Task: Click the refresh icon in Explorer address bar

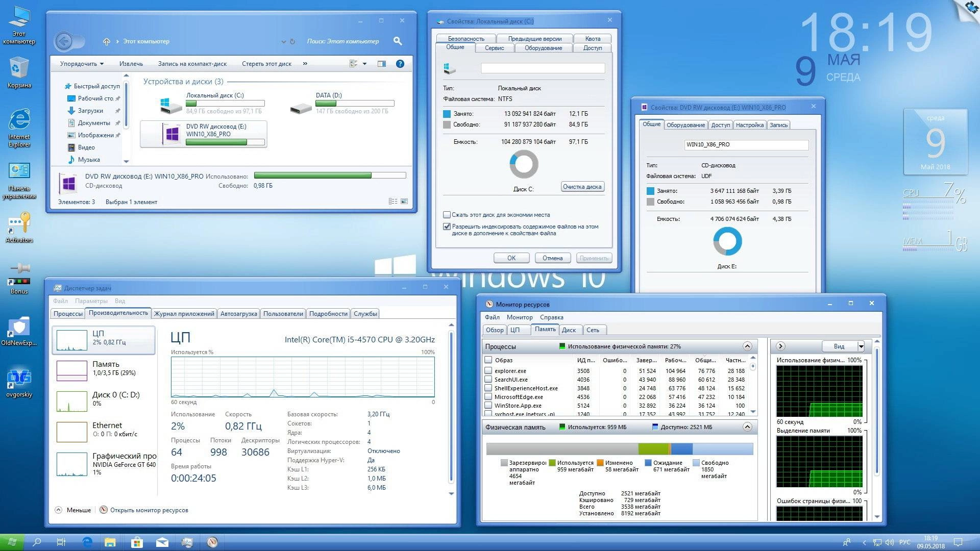Action: (x=292, y=41)
